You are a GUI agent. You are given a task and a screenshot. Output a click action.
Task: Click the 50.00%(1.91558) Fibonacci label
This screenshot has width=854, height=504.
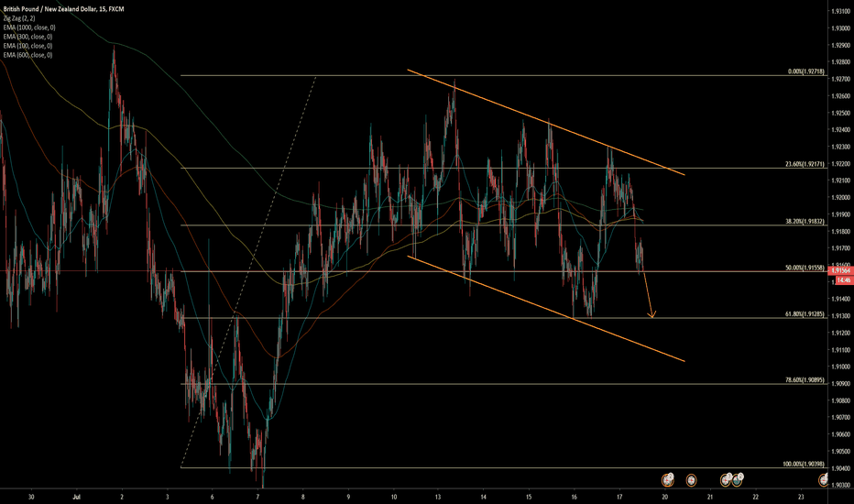tap(805, 268)
